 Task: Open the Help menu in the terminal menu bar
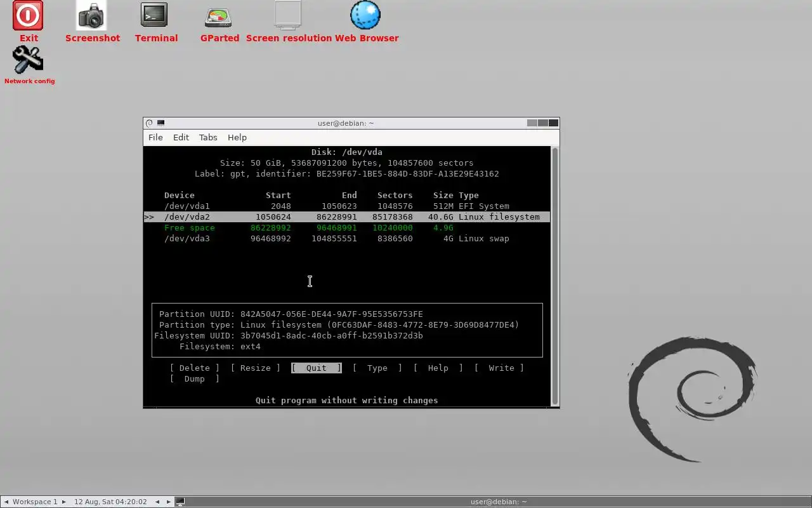pyautogui.click(x=237, y=137)
